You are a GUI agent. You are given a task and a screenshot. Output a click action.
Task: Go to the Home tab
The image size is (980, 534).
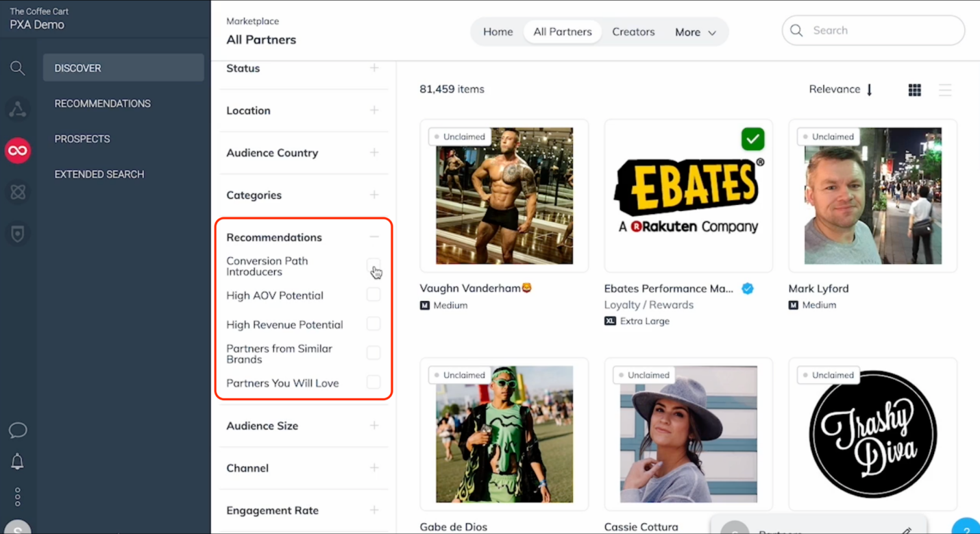pyautogui.click(x=498, y=32)
